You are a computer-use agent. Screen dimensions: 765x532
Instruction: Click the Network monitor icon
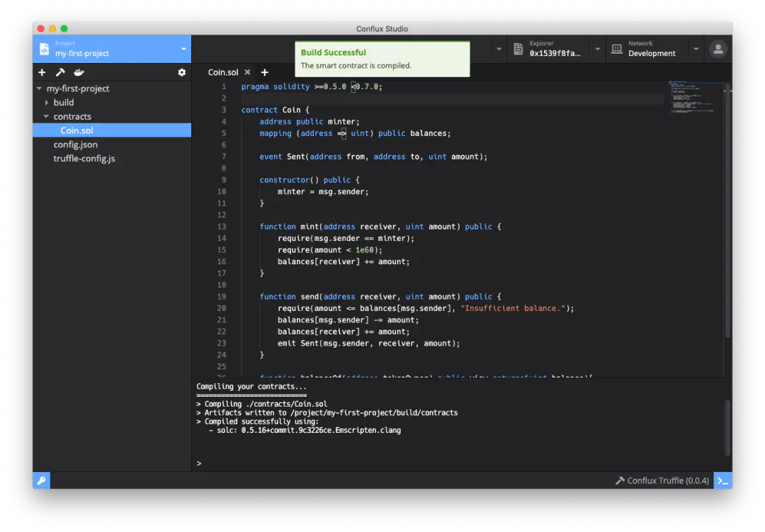[617, 49]
